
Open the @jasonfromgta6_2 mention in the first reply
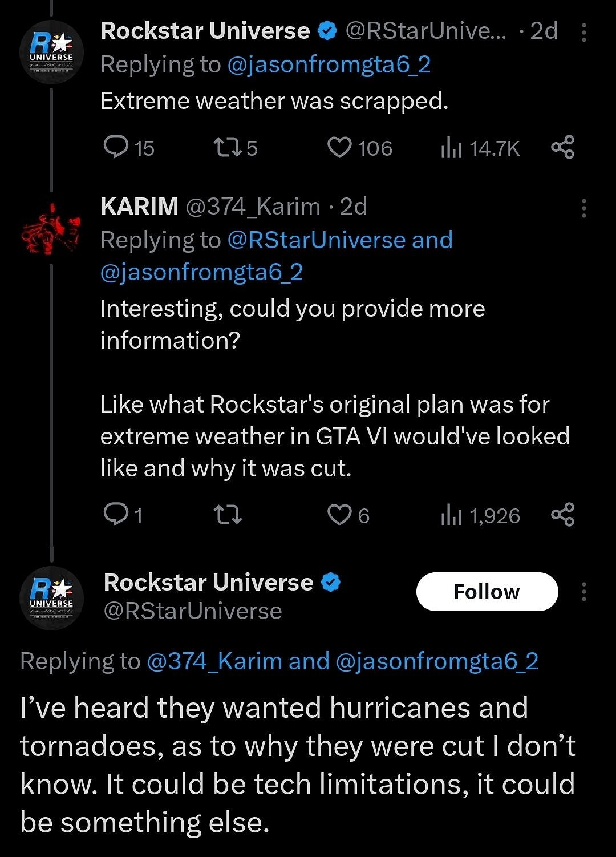pyautogui.click(x=329, y=64)
